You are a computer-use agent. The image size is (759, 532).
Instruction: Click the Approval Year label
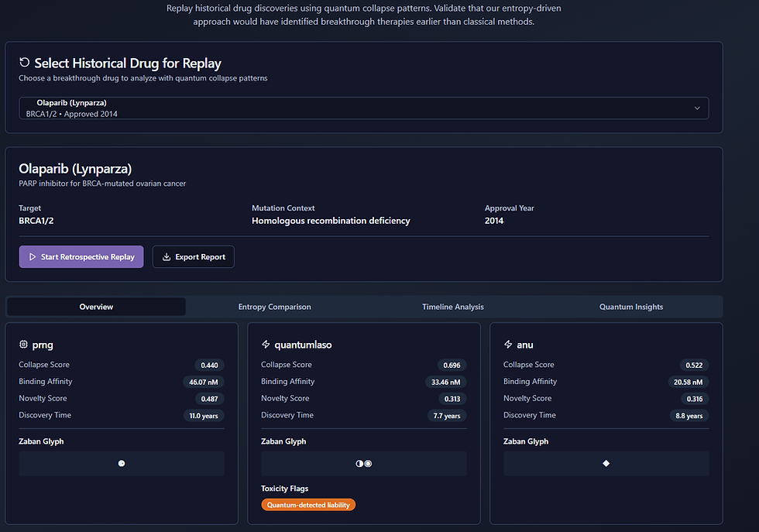pyautogui.click(x=510, y=208)
